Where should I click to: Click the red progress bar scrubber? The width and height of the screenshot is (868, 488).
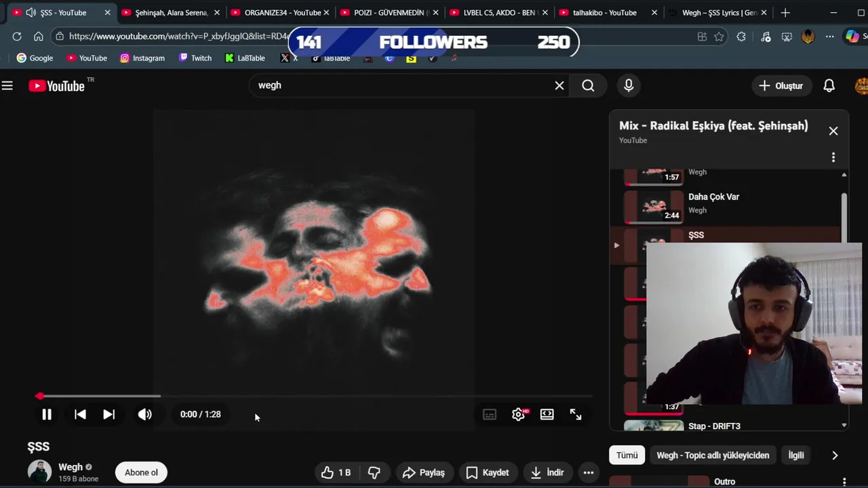coord(40,396)
